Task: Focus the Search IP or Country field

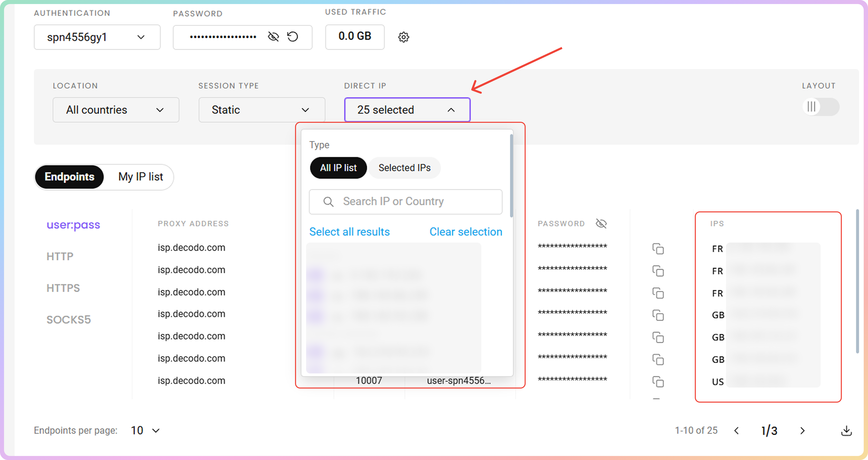Action: click(x=405, y=201)
